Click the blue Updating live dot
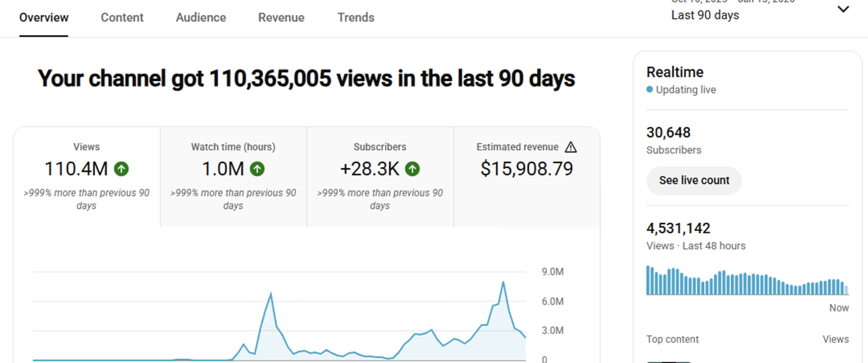 coord(649,90)
